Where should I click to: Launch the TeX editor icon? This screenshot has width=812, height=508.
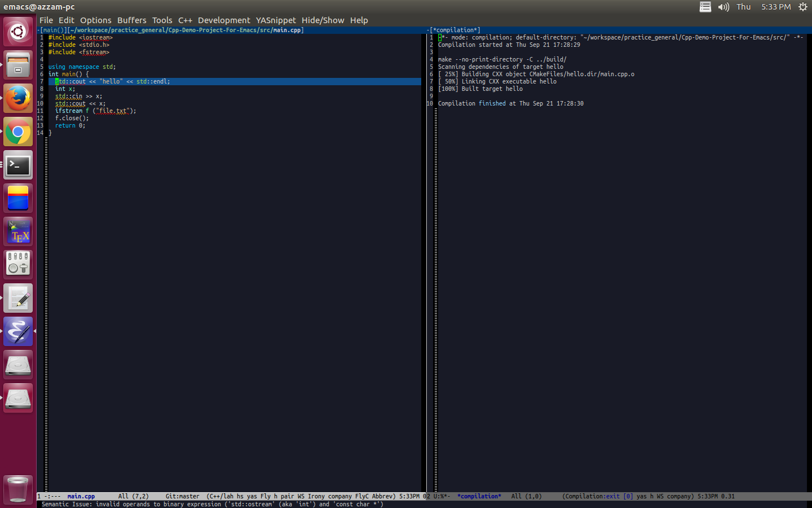click(18, 232)
